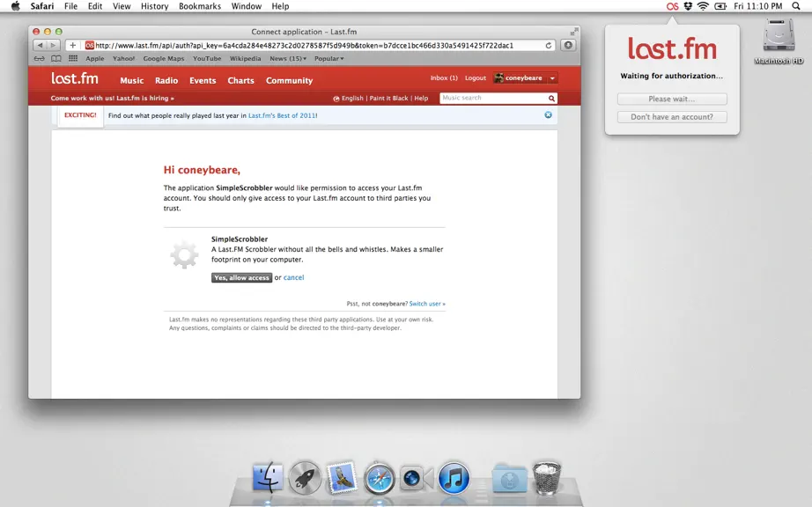Click the Last.fm logo in header
This screenshot has height=507, width=812.
[x=75, y=78]
